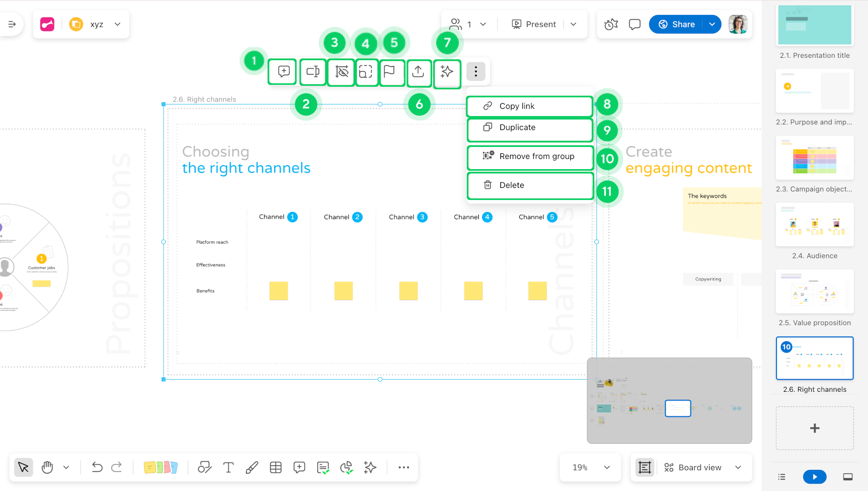Click the add comment icon in frame toolbar
The width and height of the screenshot is (868, 491).
click(284, 72)
